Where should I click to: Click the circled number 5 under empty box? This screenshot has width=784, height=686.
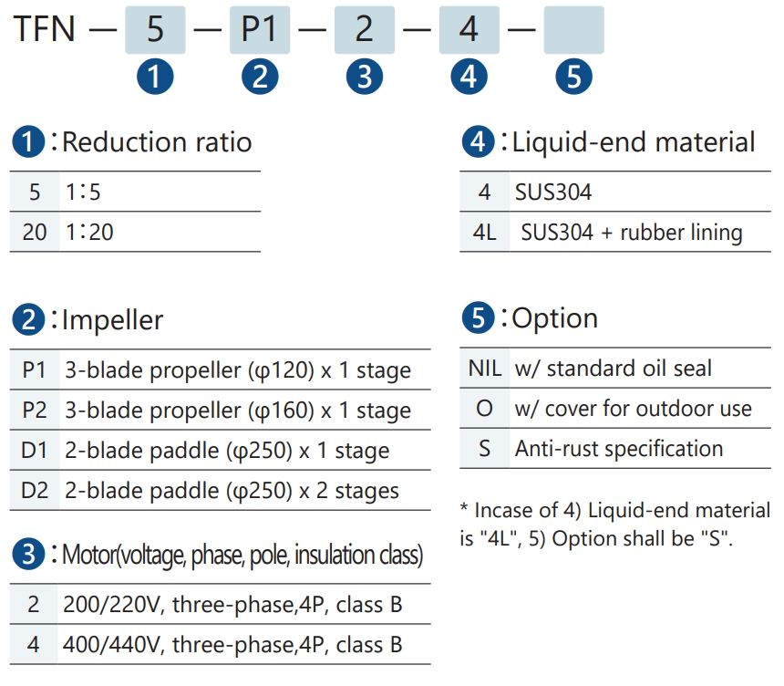click(x=574, y=77)
